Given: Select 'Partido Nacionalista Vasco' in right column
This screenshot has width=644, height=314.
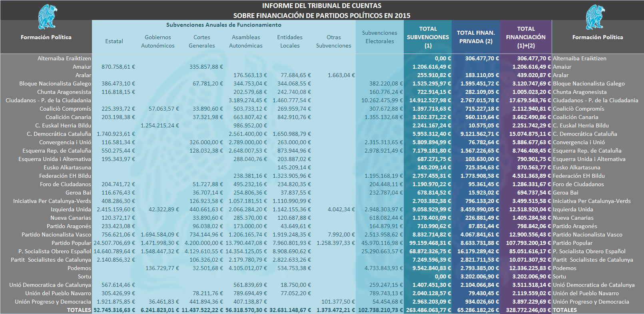Looking at the screenshot, I should pyautogui.click(x=587, y=235).
